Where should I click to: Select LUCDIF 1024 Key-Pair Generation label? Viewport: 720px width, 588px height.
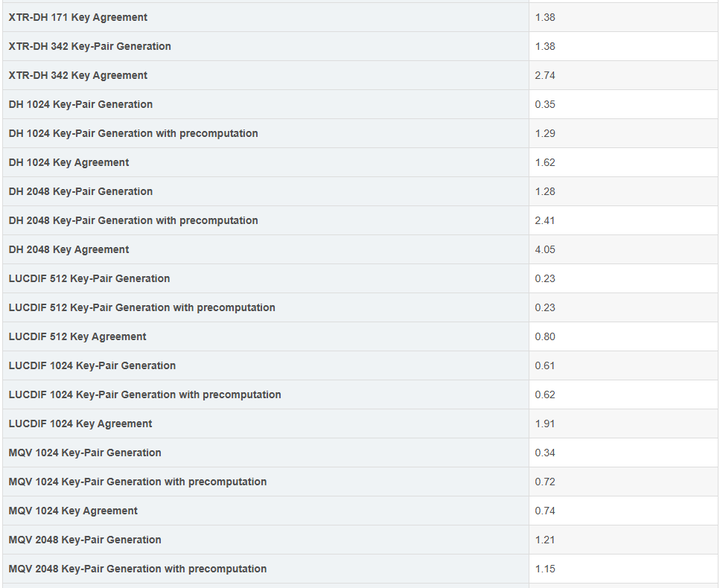click(x=92, y=365)
